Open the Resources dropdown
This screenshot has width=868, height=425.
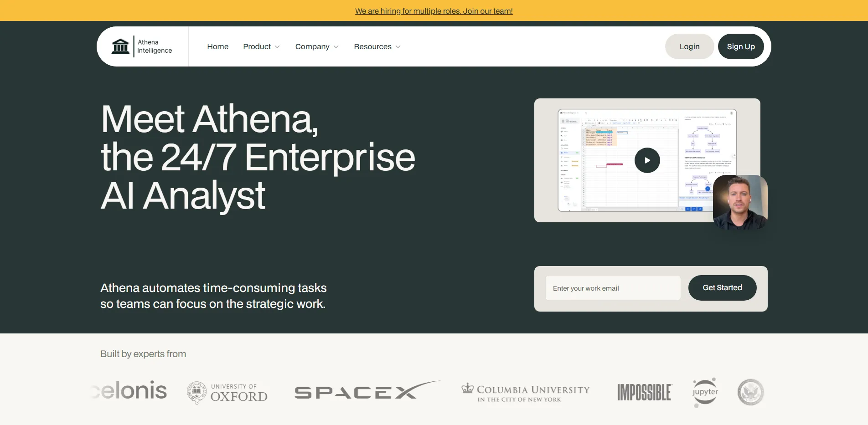click(x=377, y=46)
